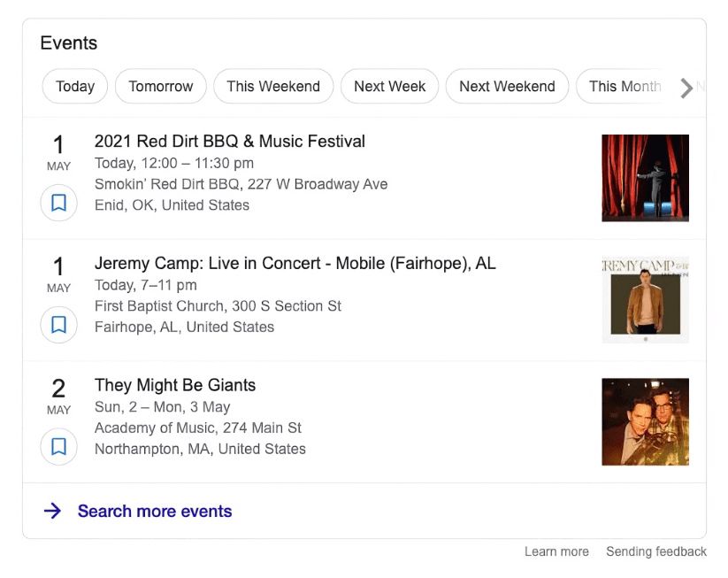The height and width of the screenshot is (578, 728).
Task: Select the This Month chip
Action: tap(624, 87)
